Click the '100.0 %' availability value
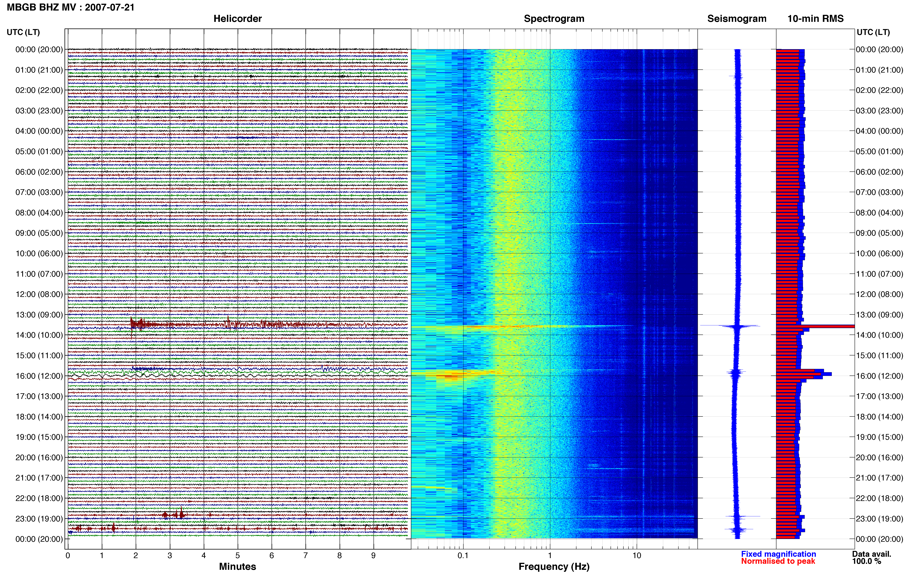This screenshot has width=924, height=578. (867, 561)
